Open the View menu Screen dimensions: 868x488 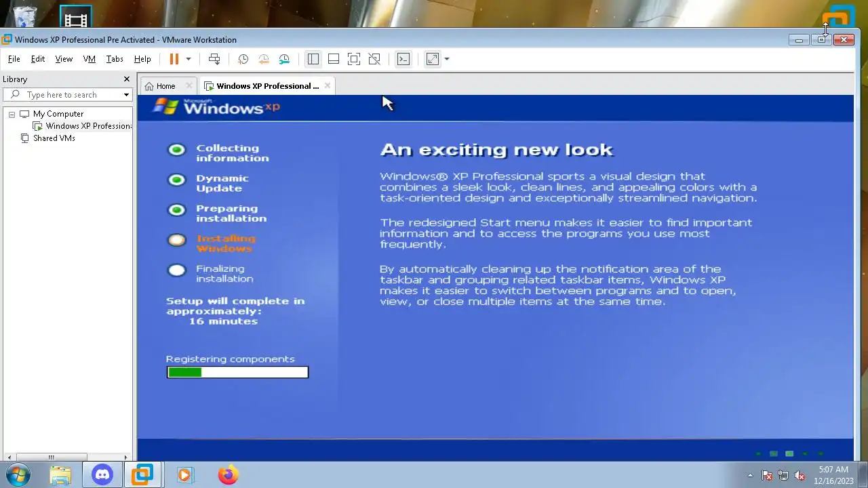coord(64,59)
